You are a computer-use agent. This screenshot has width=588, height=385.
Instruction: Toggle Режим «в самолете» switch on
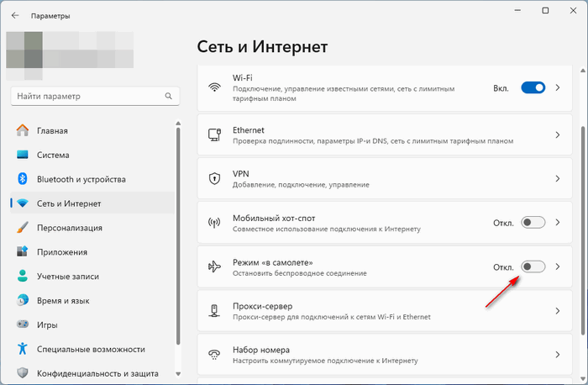tap(533, 267)
